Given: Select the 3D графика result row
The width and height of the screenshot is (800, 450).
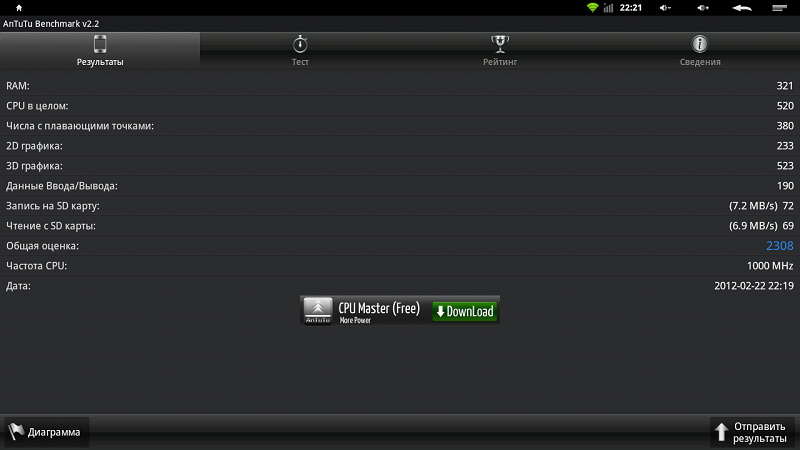Looking at the screenshot, I should click(400, 166).
